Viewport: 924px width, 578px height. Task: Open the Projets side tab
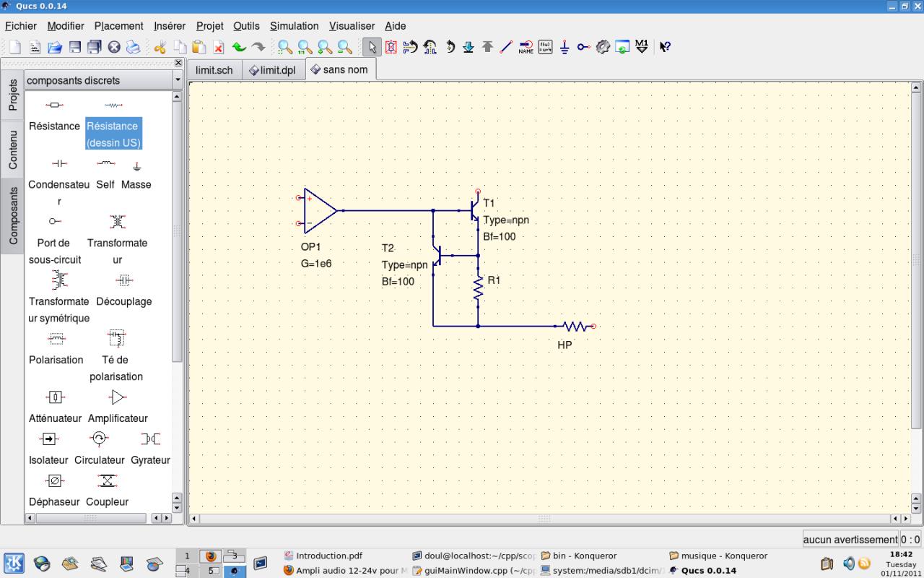[x=12, y=95]
